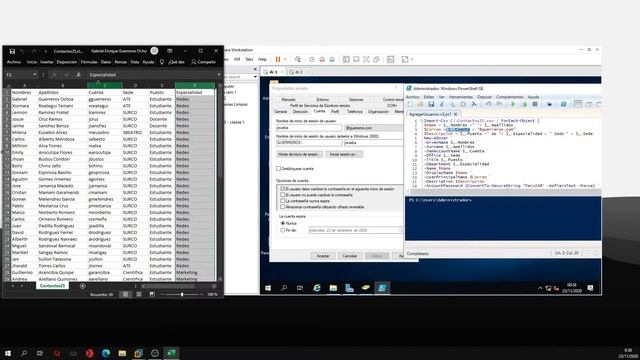Click VMware enter full screen icon

pos(366,59)
